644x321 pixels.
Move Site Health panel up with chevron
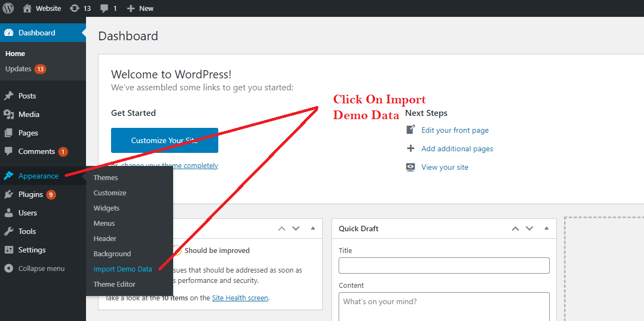(282, 229)
